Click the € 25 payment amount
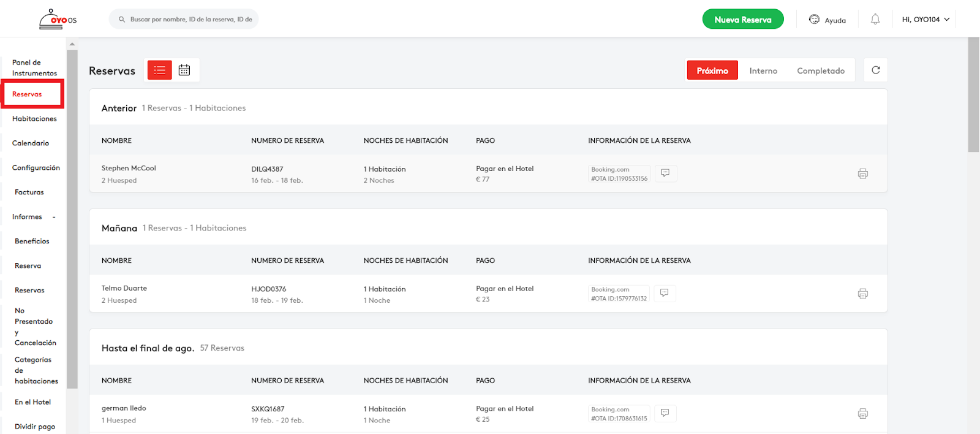980x434 pixels. (x=483, y=420)
